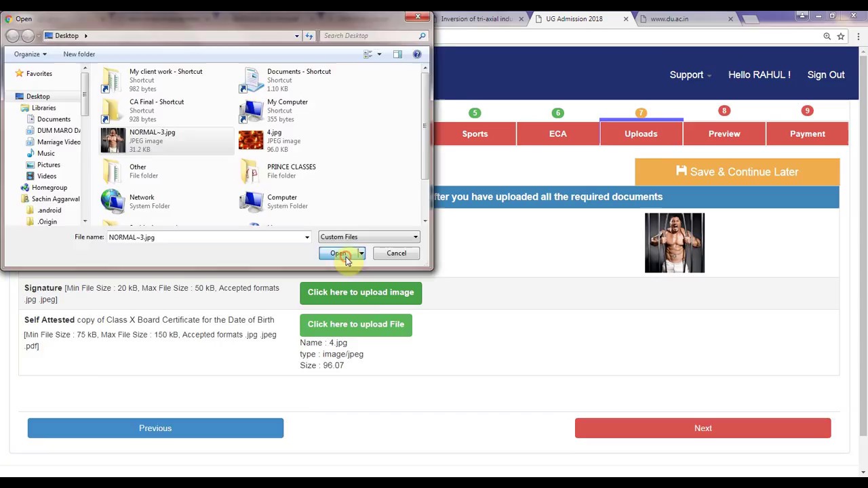
Task: Click the search magnifier in dialog
Action: coord(422,36)
